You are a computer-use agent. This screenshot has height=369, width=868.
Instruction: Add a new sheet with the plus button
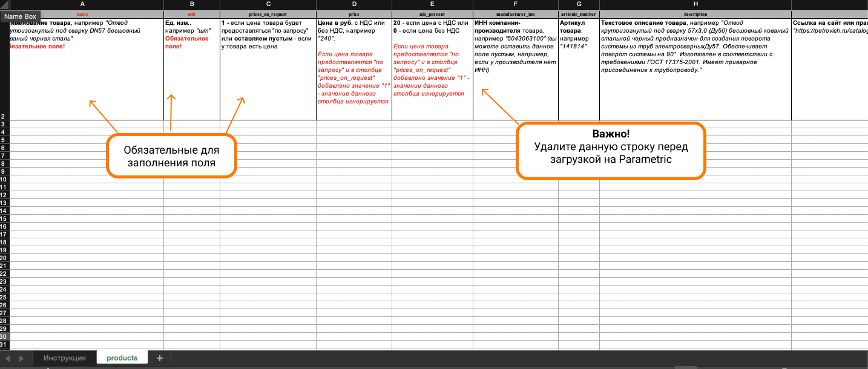pyautogui.click(x=160, y=358)
